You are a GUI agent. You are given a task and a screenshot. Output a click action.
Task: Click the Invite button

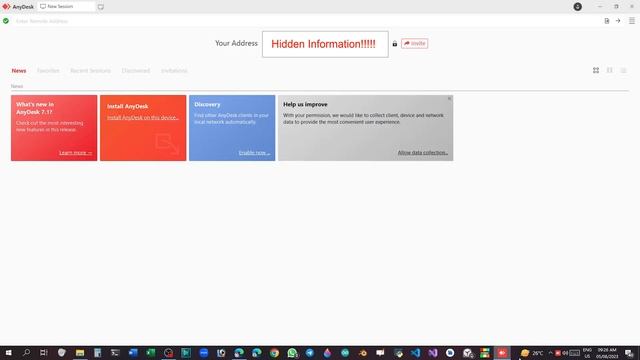coord(414,44)
